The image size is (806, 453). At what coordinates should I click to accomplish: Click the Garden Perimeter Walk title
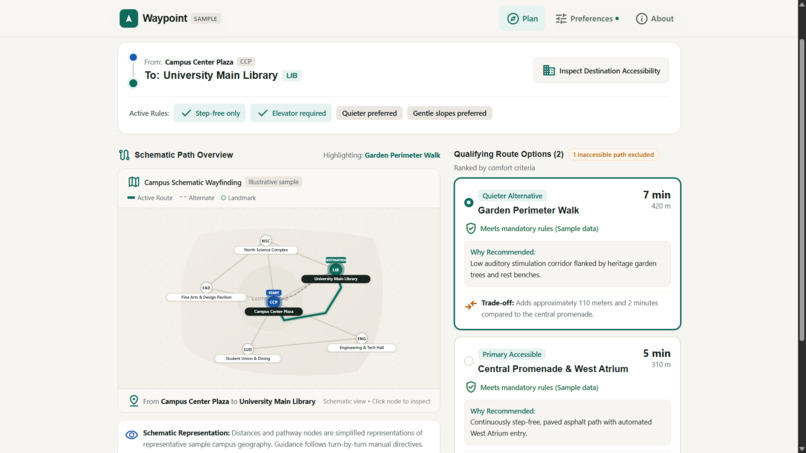click(x=528, y=210)
